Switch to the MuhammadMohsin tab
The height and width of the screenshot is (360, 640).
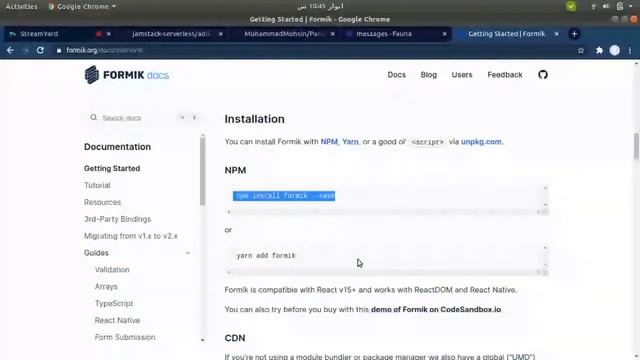(284, 34)
